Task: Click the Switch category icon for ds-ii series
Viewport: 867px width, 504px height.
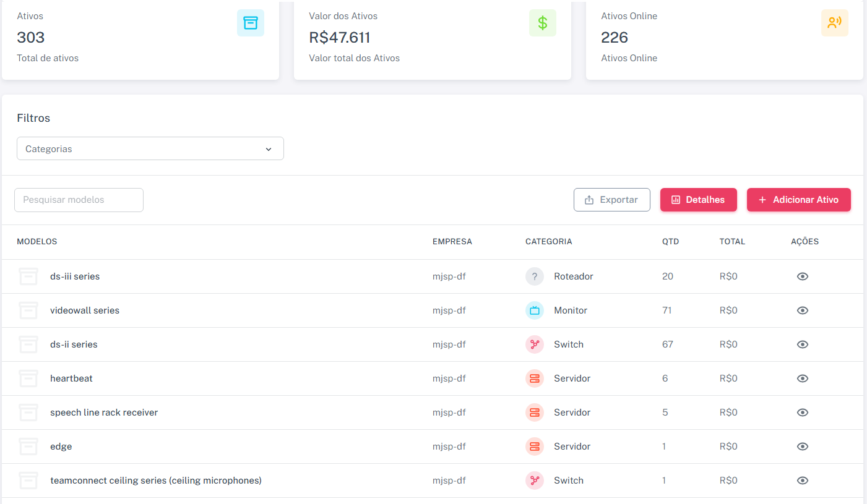Action: (535, 344)
